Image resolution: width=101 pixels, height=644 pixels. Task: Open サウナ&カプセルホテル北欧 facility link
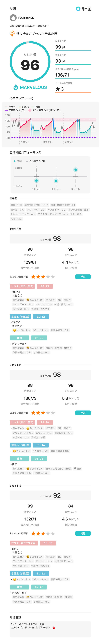pyautogui.click(x=37, y=34)
